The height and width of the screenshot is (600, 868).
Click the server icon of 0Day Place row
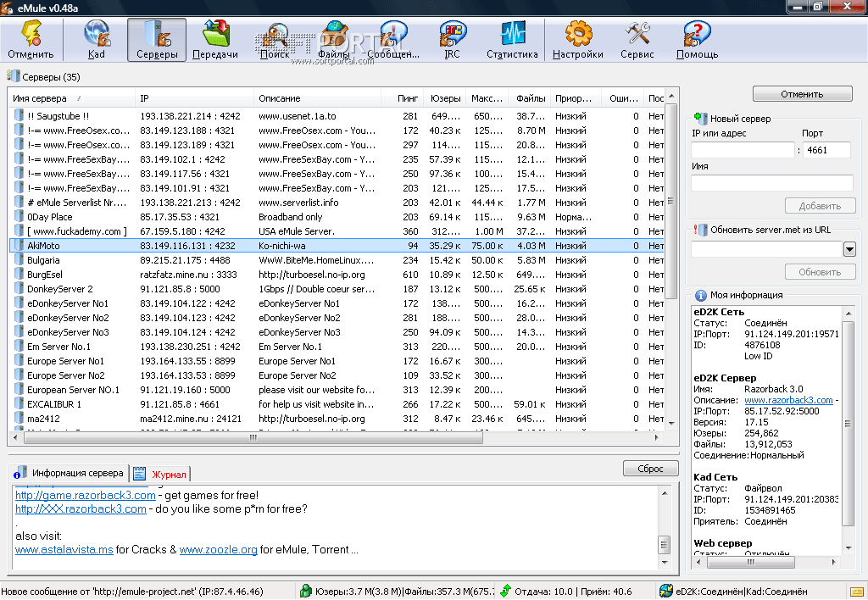(19, 216)
